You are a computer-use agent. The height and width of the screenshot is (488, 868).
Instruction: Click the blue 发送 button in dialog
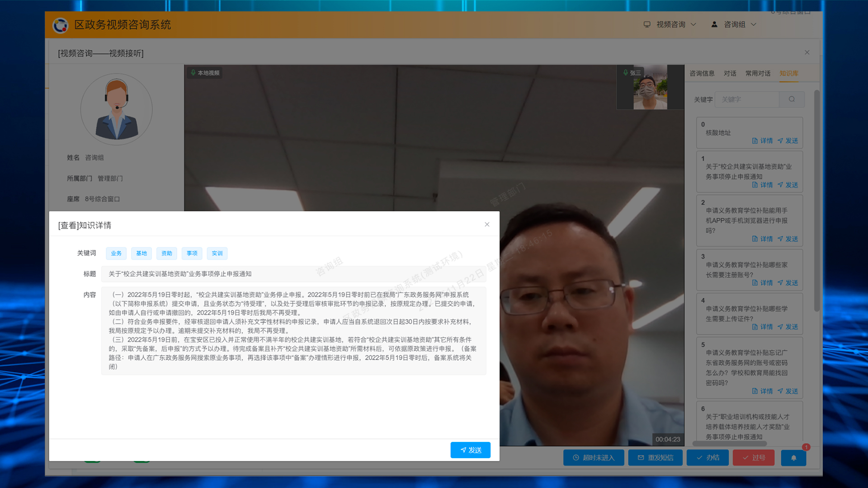[470, 450]
